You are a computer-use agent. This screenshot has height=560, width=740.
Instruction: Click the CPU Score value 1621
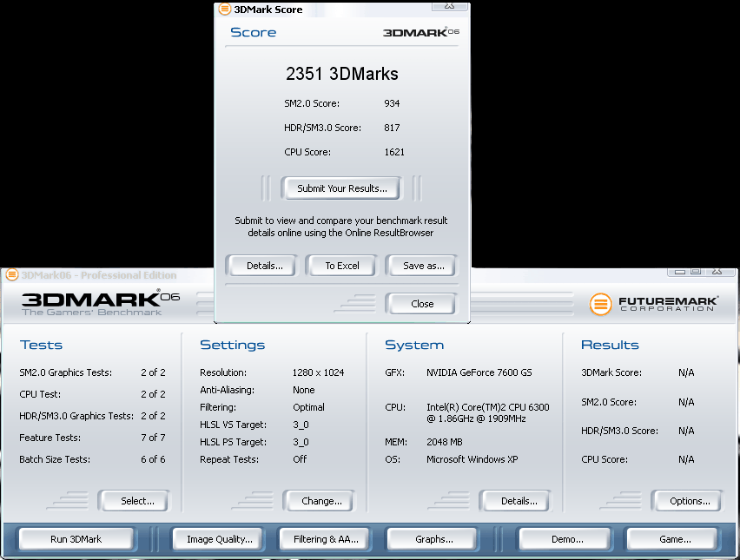(x=394, y=152)
